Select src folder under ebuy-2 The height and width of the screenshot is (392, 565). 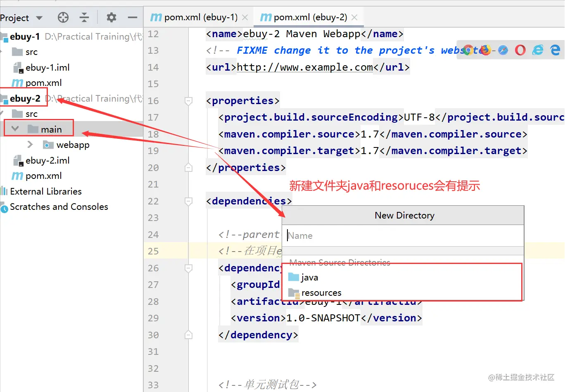coord(31,114)
